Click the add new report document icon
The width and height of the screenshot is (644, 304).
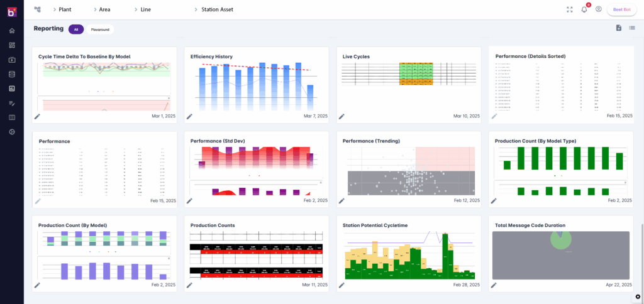(x=619, y=28)
